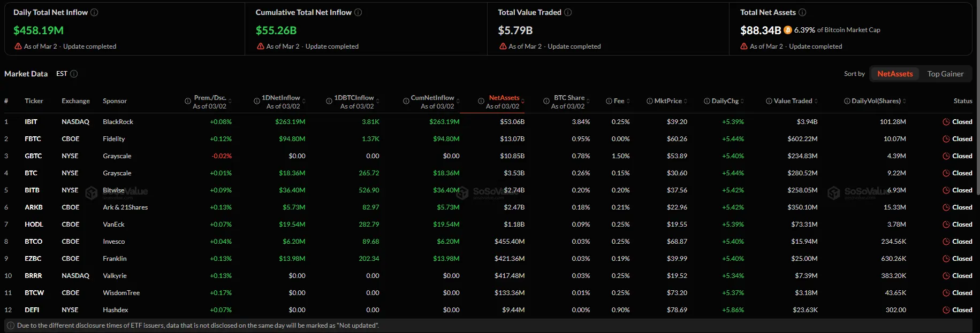Click info icon next to Daily Total Net Inflow
The height and width of the screenshot is (333, 980).
(94, 12)
